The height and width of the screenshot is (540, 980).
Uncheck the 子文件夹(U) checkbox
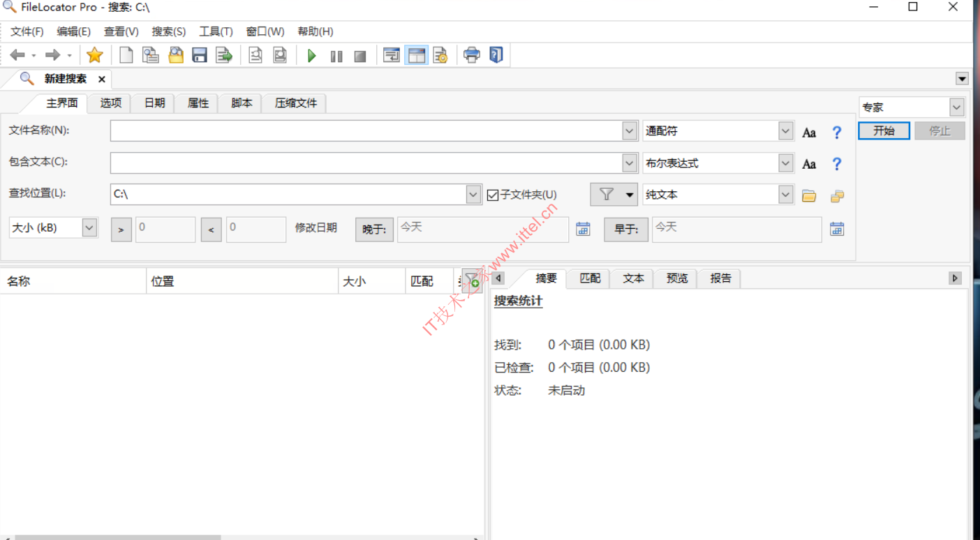pos(493,195)
